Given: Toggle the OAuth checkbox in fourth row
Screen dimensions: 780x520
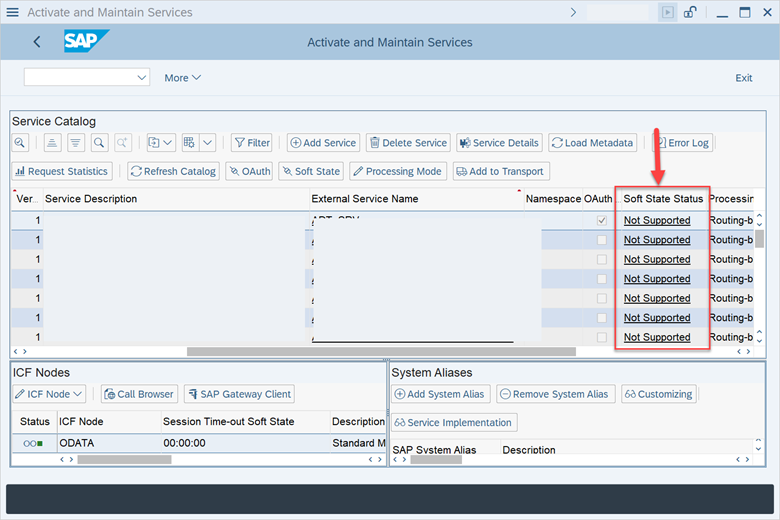Looking at the screenshot, I should (602, 279).
